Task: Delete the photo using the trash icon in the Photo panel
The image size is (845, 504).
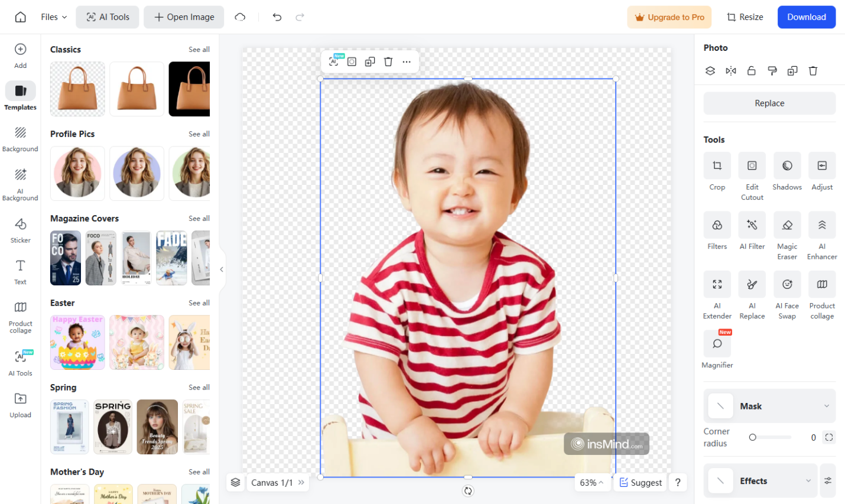Action: tap(813, 71)
